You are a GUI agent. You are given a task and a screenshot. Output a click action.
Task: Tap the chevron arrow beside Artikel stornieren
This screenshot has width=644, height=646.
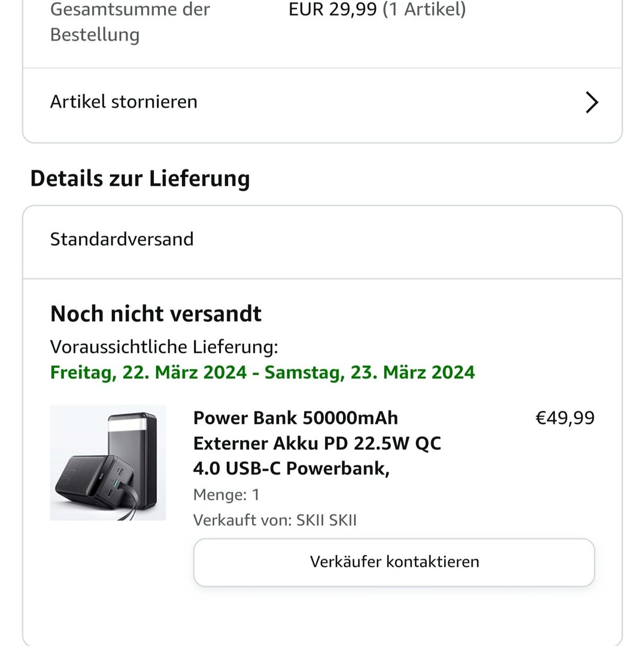pos(591,102)
